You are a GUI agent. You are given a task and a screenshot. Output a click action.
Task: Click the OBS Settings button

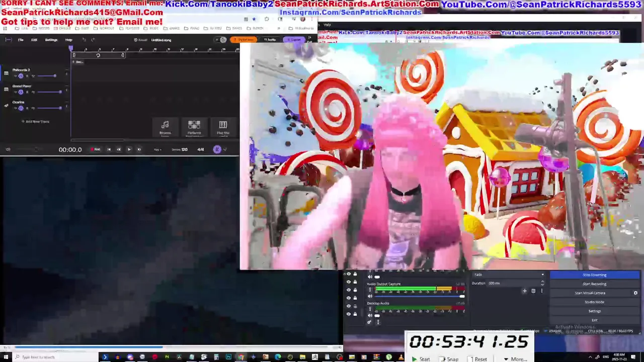point(595,311)
